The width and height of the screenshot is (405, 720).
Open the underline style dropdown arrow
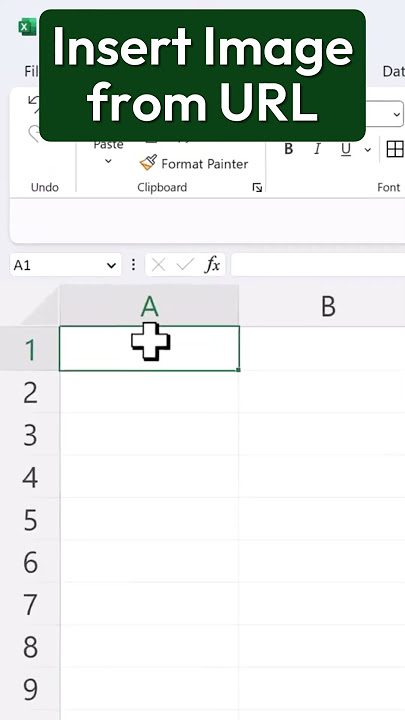367,150
